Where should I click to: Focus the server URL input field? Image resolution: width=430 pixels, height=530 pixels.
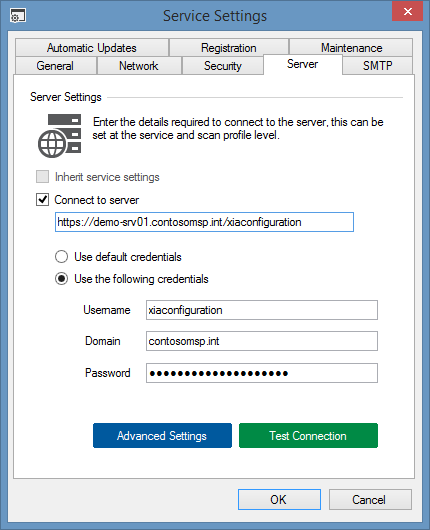coord(204,222)
